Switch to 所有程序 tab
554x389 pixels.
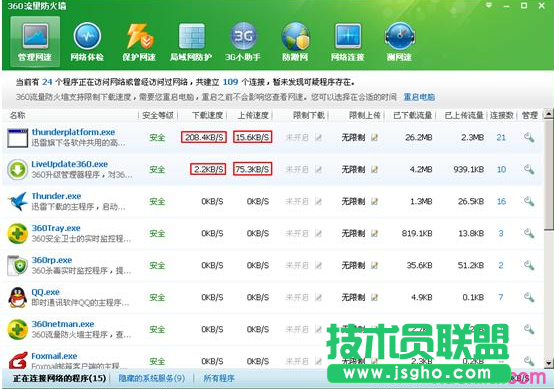219,378
